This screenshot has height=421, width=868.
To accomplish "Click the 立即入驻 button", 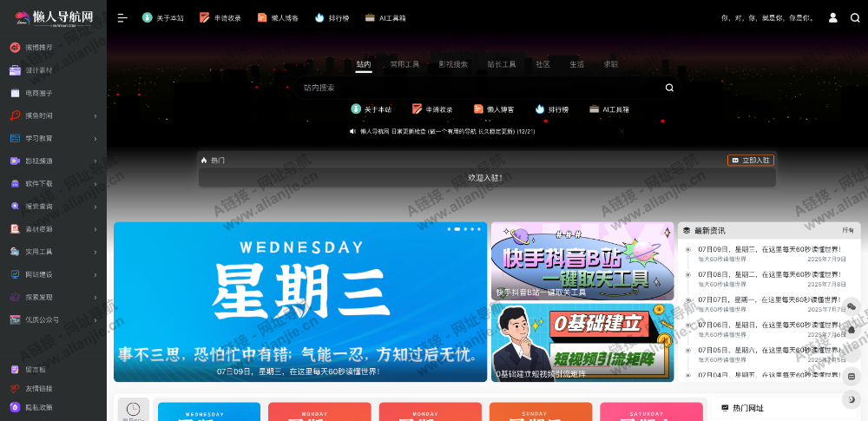I will point(751,160).
